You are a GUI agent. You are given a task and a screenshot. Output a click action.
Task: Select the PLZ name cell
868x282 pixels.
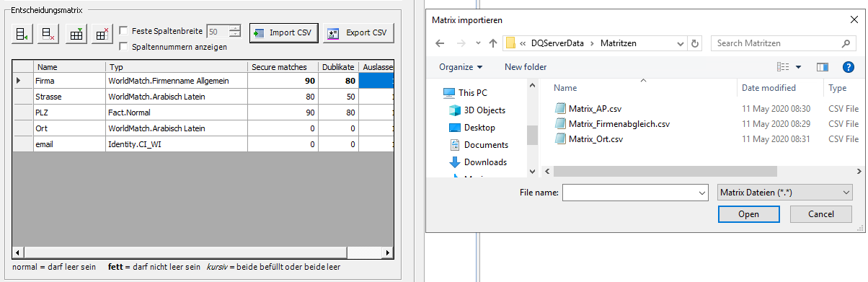click(69, 112)
